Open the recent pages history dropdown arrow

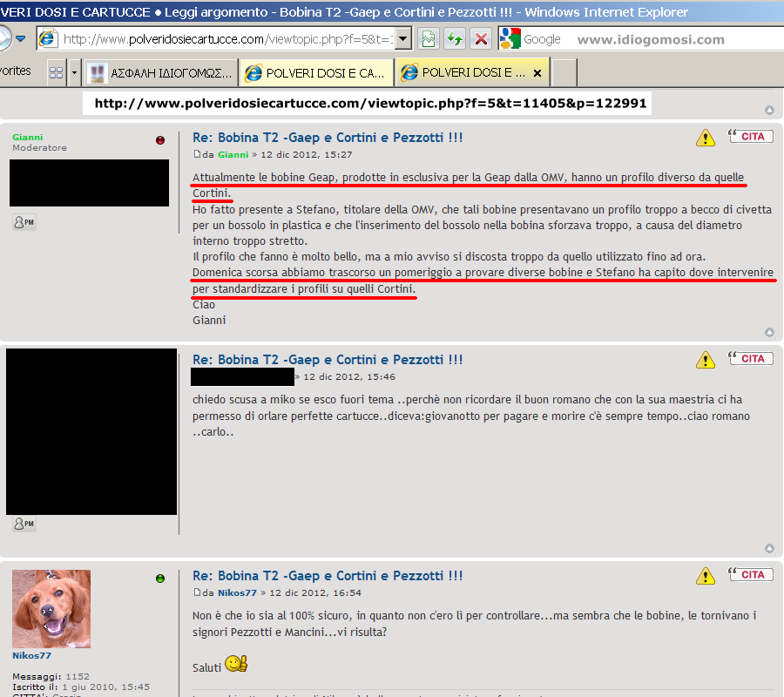pos(21,39)
